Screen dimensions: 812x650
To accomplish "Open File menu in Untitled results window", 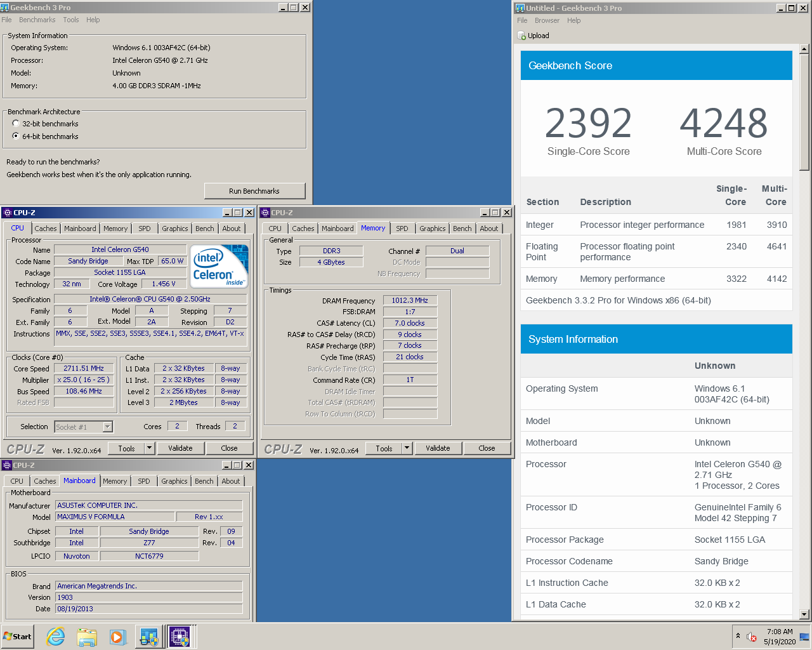I will [522, 20].
